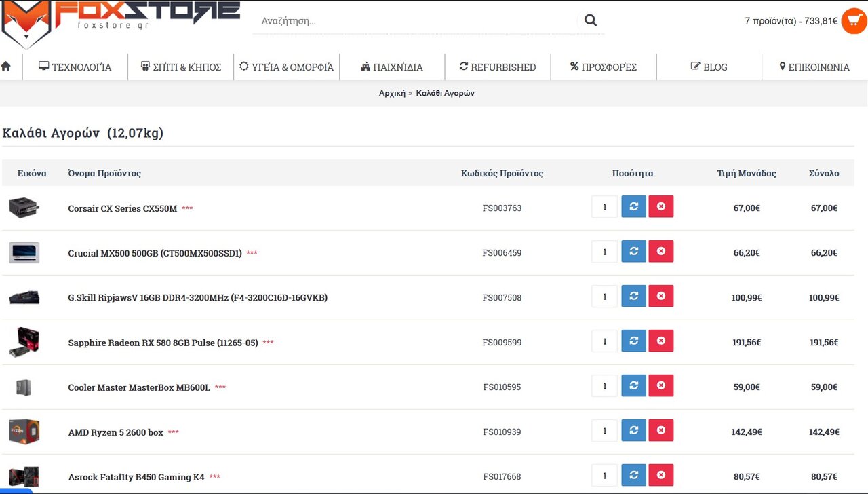The width and height of the screenshot is (868, 494).
Task: Update quantity for G.Skill RipjawsV 16GB
Action: [633, 297]
